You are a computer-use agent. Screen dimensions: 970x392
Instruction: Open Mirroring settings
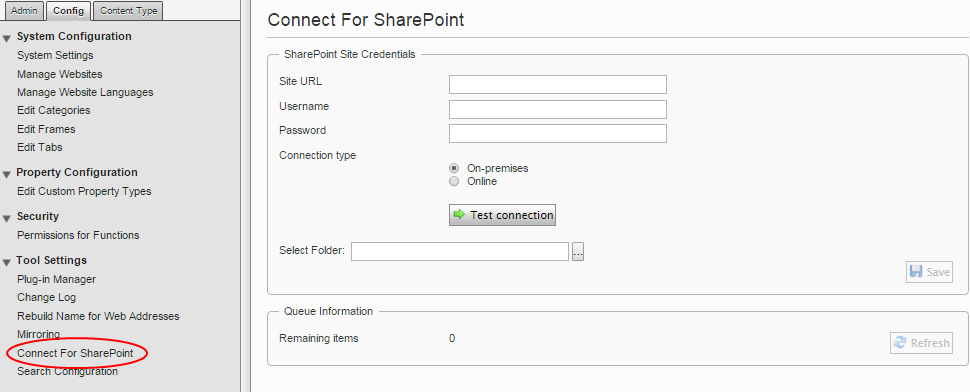tap(38, 334)
